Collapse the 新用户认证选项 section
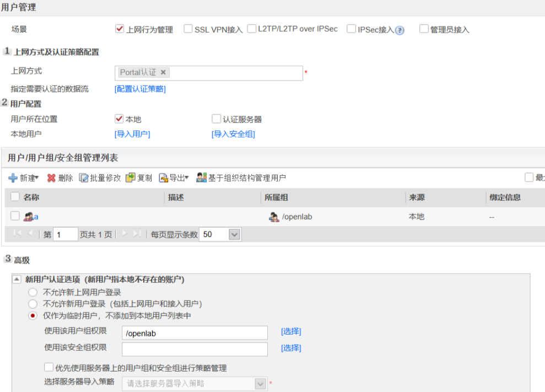Screen dimensions: 545x392 17,280
